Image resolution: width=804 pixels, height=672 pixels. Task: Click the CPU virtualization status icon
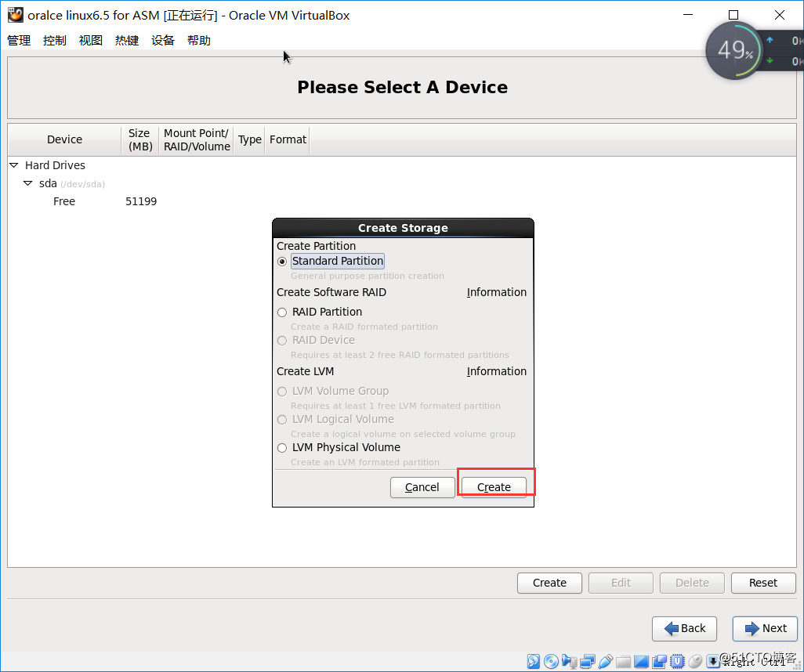(x=677, y=661)
